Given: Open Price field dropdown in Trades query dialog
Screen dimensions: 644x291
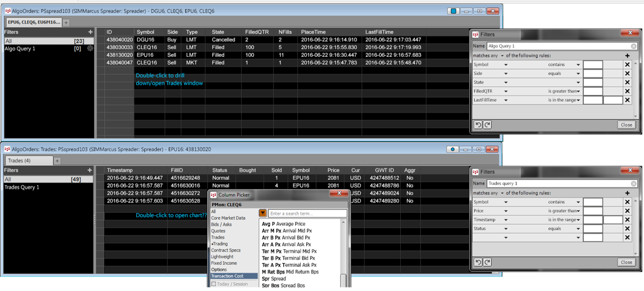Looking at the screenshot, I should [x=506, y=211].
